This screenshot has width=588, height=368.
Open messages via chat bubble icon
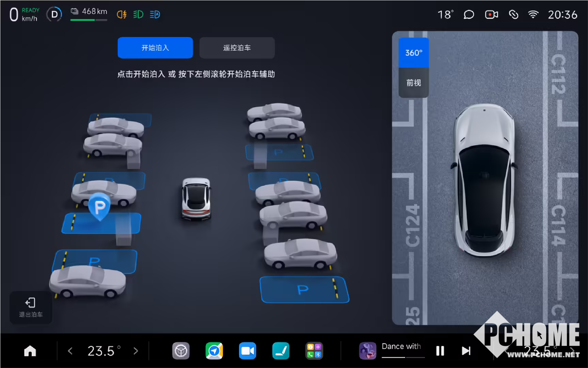point(469,15)
